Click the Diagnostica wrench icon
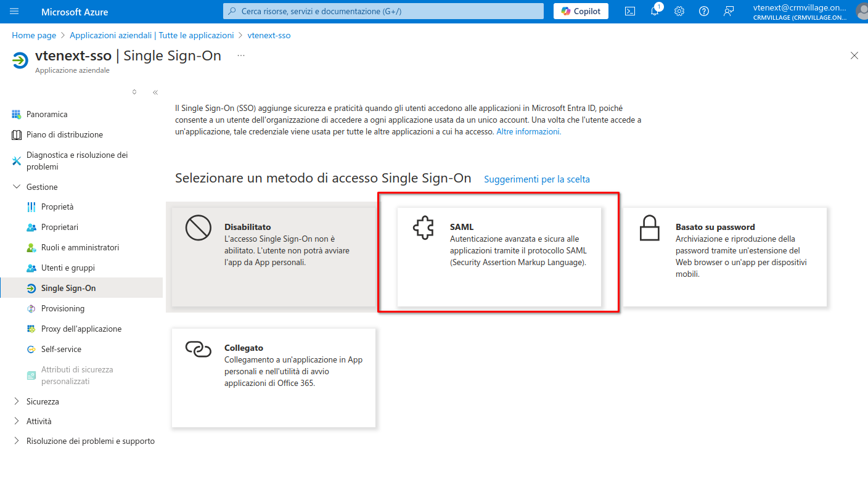The width and height of the screenshot is (868, 492). (x=16, y=161)
